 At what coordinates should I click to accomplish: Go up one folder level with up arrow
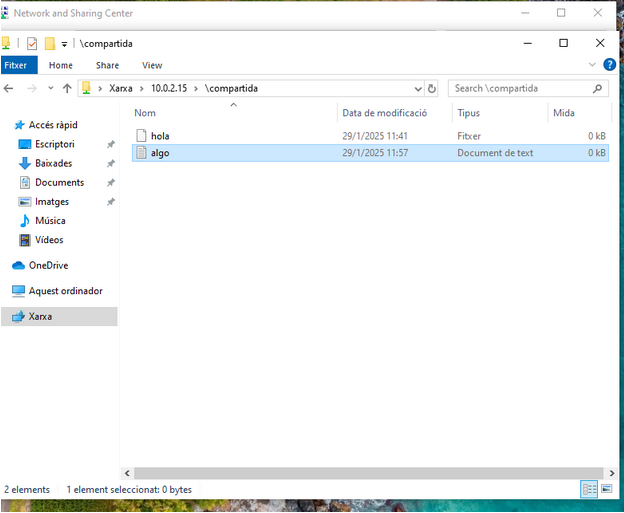[x=67, y=88]
